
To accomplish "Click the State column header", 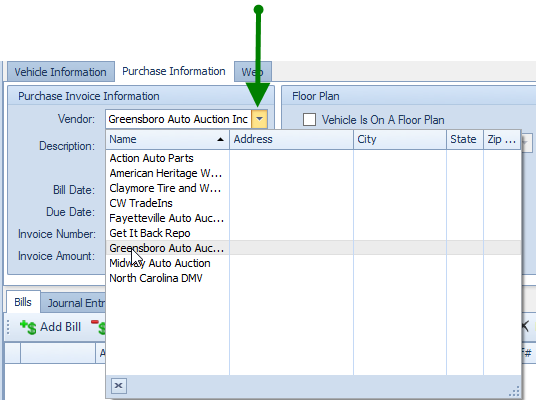I will [465, 139].
